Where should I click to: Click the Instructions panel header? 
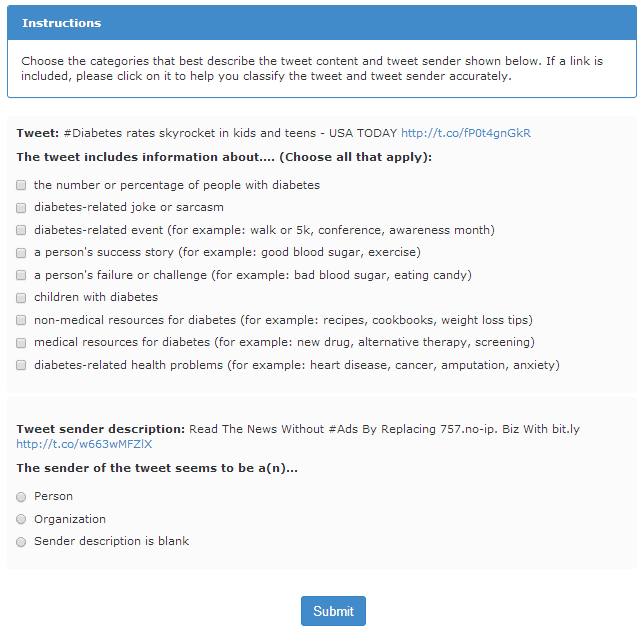(321, 23)
